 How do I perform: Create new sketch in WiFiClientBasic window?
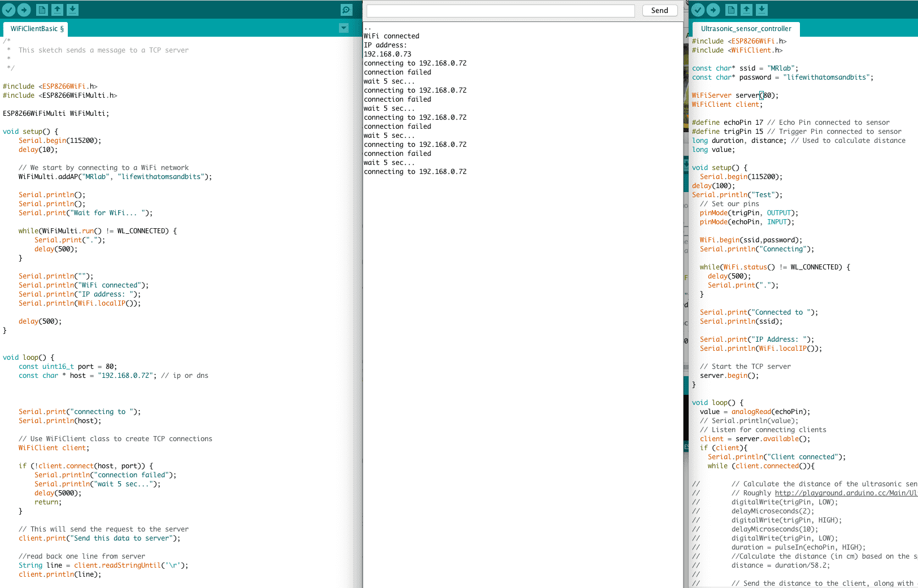pyautogui.click(x=42, y=10)
